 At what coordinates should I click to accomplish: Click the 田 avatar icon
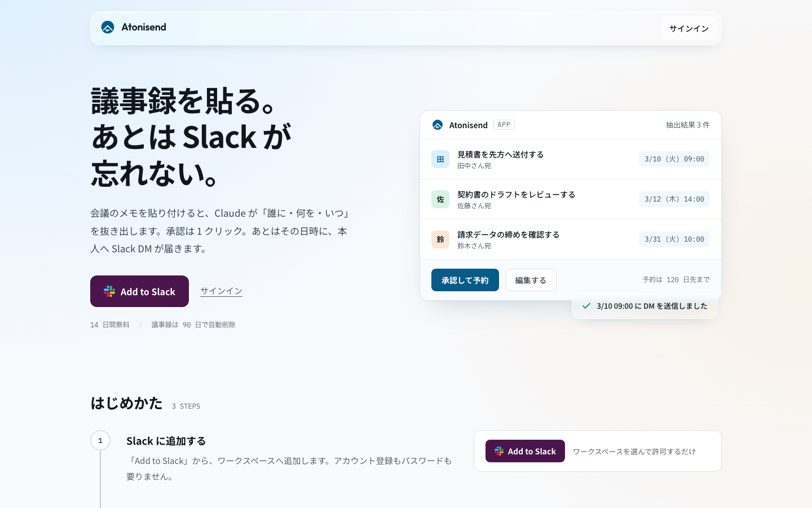pyautogui.click(x=440, y=159)
